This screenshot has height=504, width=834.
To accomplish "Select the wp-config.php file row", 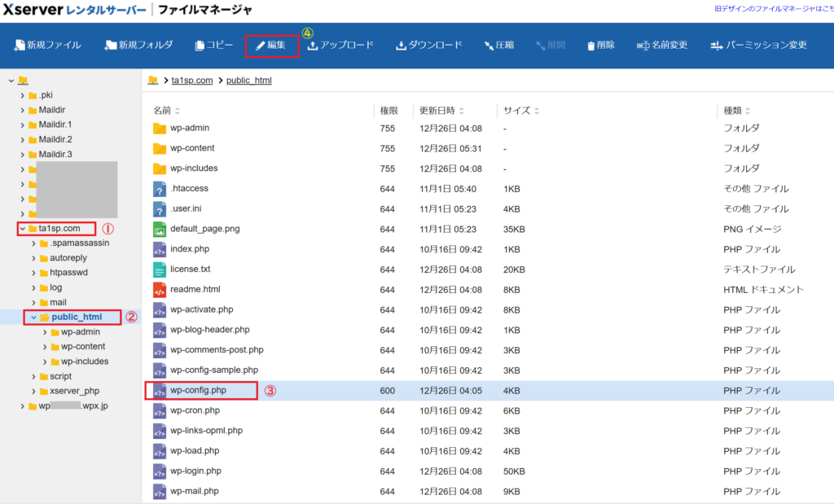I will 198,391.
